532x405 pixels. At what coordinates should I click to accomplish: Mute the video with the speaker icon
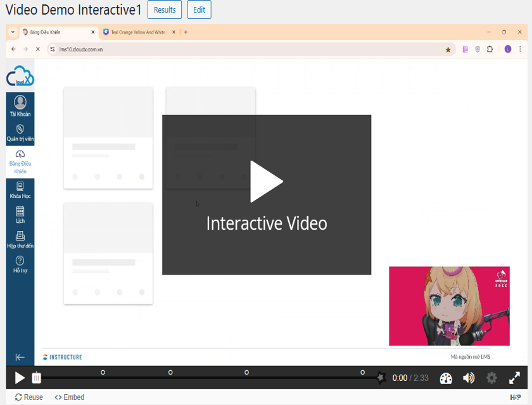469,378
